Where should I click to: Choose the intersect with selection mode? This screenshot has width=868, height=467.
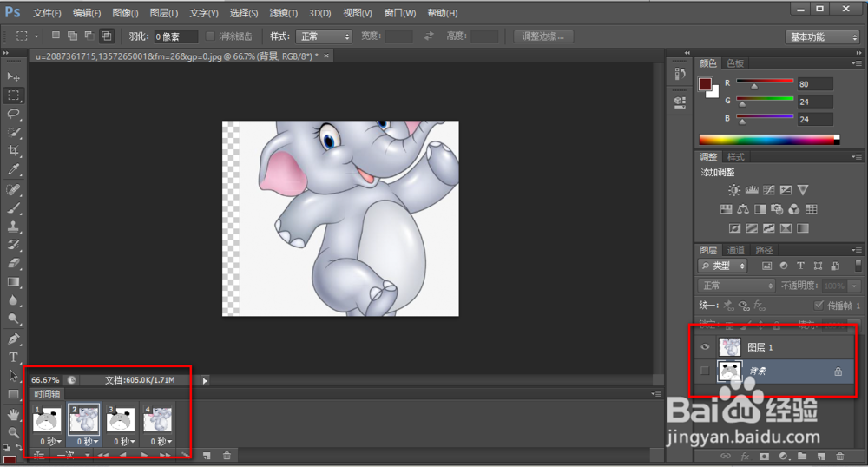pos(106,36)
